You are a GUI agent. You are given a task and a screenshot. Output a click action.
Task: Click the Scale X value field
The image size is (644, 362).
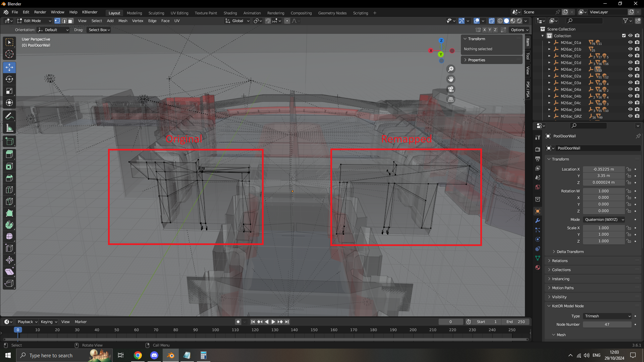tap(604, 228)
